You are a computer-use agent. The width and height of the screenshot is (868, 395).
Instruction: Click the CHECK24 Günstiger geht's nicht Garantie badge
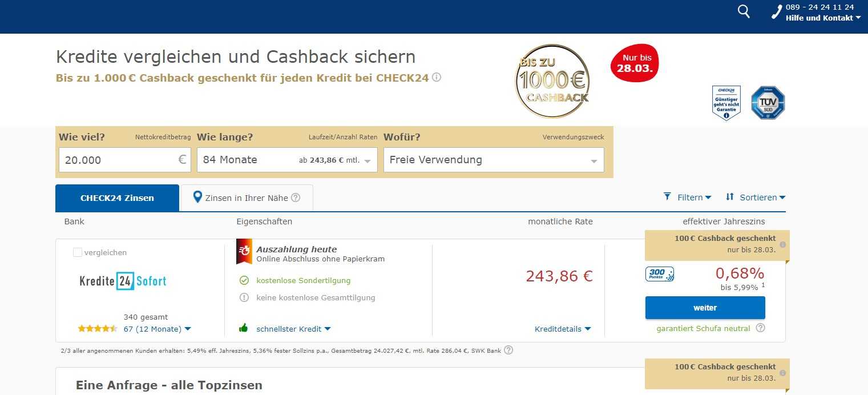(726, 103)
